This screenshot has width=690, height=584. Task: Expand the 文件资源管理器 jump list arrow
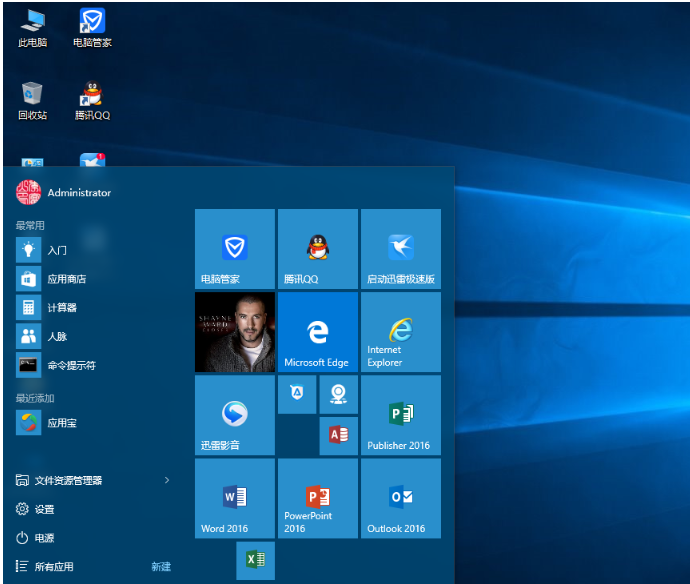[x=166, y=480]
